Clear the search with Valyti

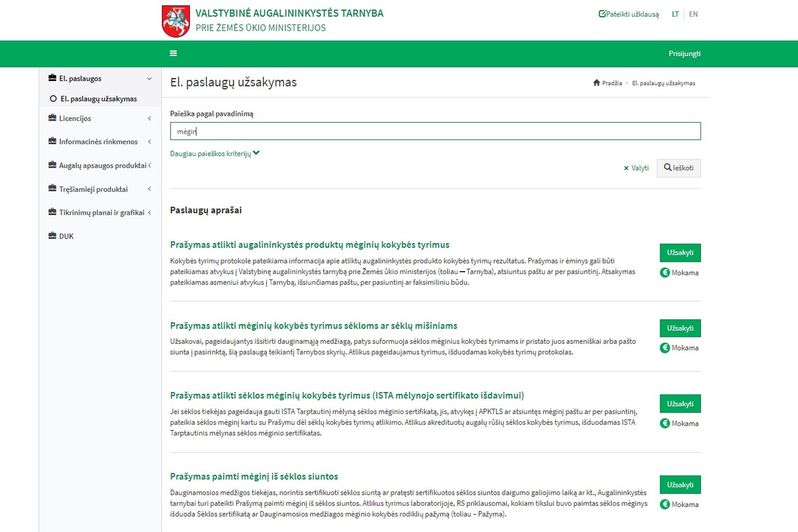(x=636, y=168)
